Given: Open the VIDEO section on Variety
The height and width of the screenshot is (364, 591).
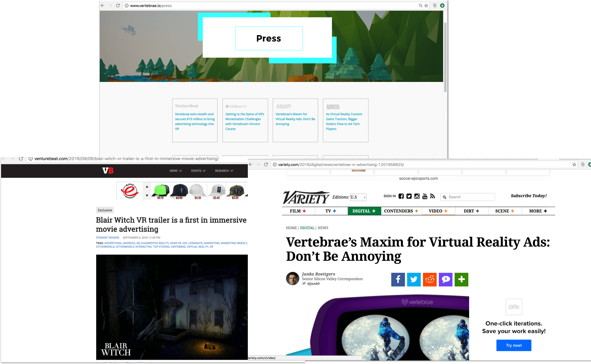Looking at the screenshot, I should pos(438,211).
